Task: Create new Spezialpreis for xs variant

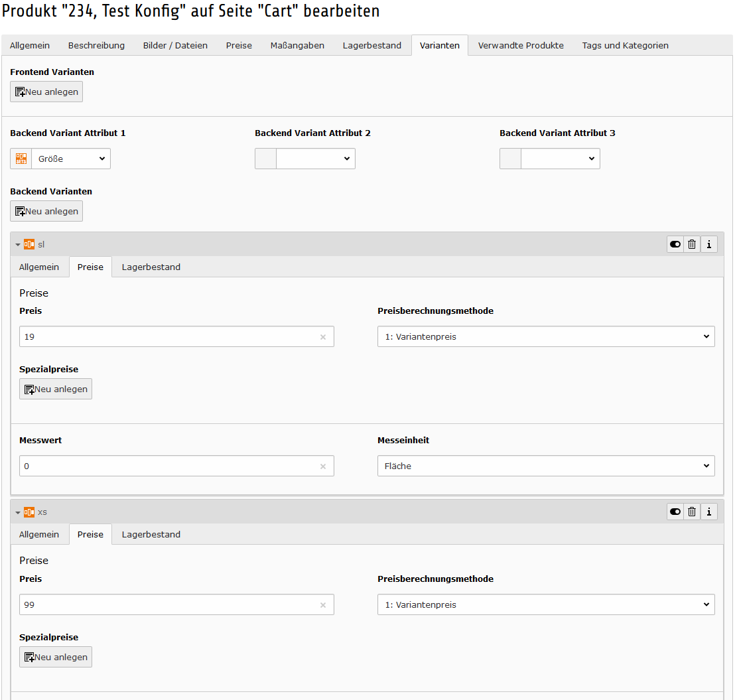Action: pyautogui.click(x=56, y=657)
